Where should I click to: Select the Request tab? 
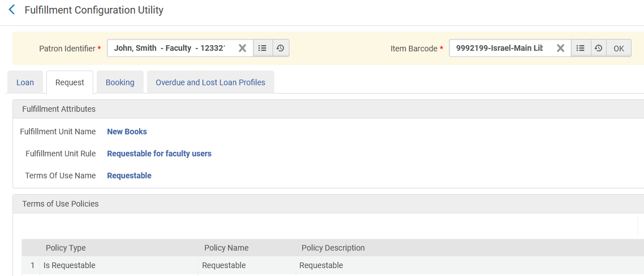tap(70, 82)
